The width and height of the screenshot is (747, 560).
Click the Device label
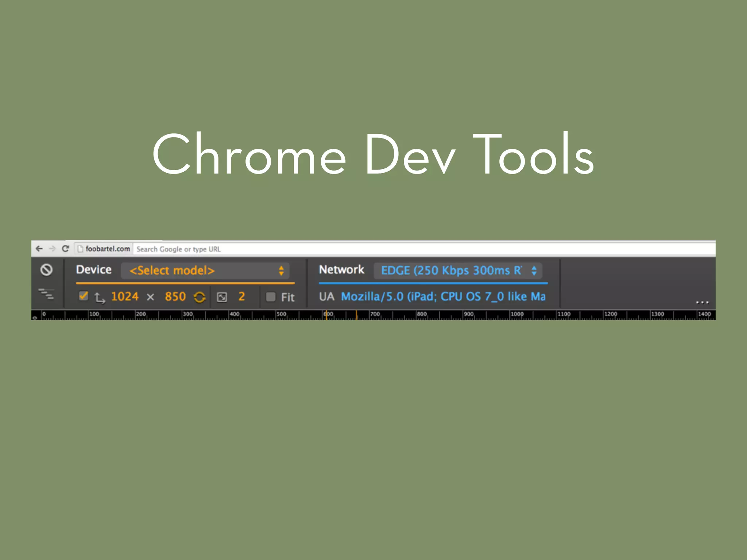tap(94, 270)
